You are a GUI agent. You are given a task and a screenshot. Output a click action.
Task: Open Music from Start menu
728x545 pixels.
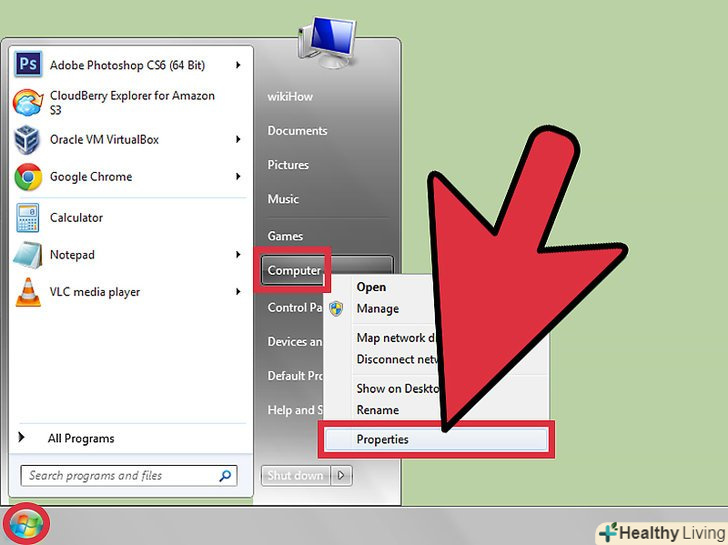click(283, 199)
